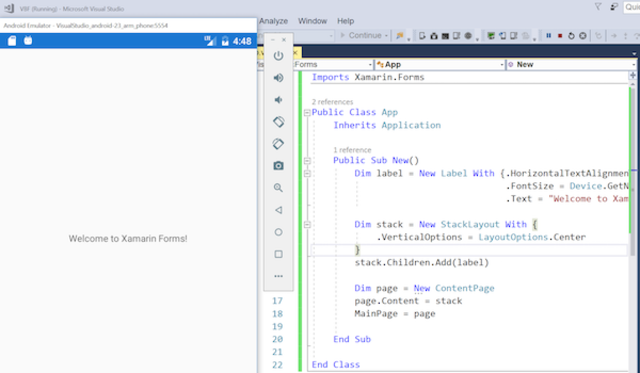Click the 'LayoutOptions.Center' code text
Image resolution: width=640 pixels, height=373 pixels.
pyautogui.click(x=532, y=237)
